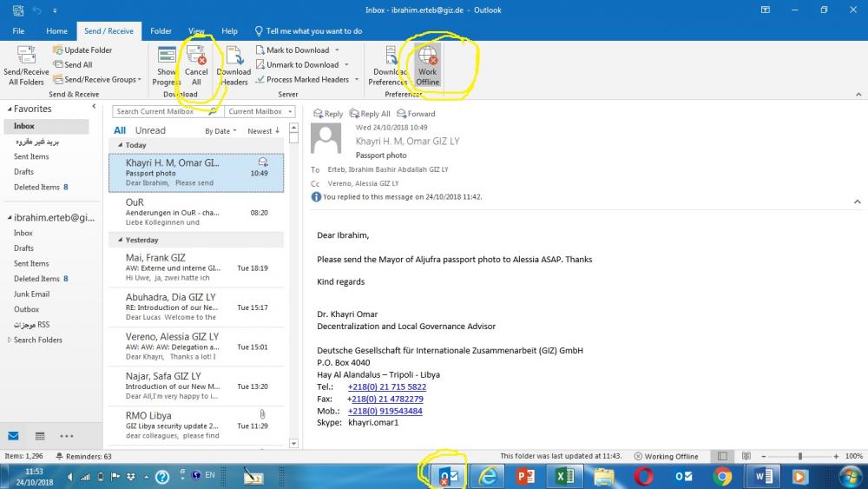Image resolution: width=868 pixels, height=489 pixels.
Task: Open the Current Mailbox scope dropdown
Action: coord(260,111)
